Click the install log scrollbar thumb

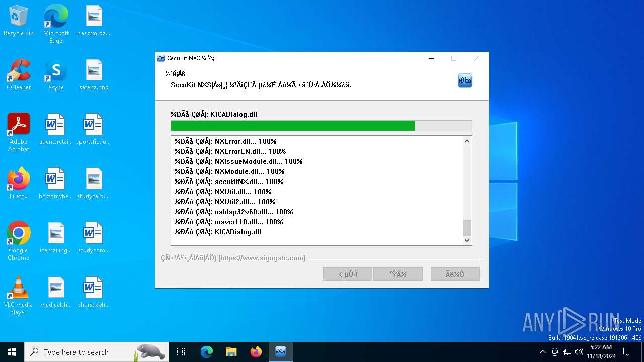pos(467,228)
